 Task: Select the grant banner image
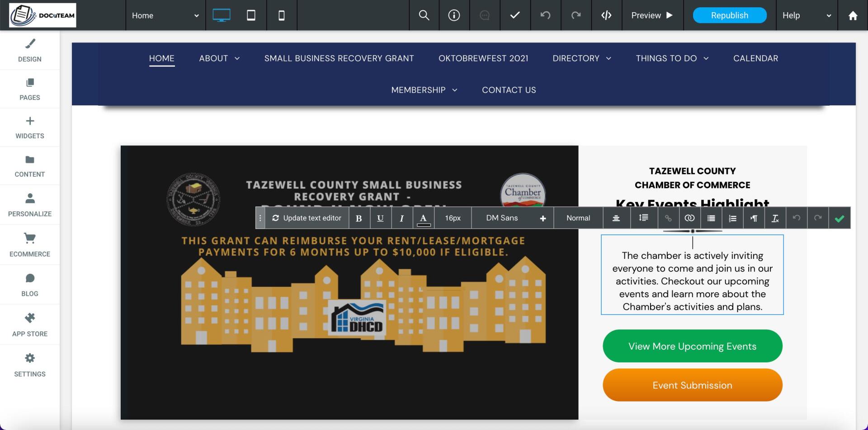tap(349, 282)
